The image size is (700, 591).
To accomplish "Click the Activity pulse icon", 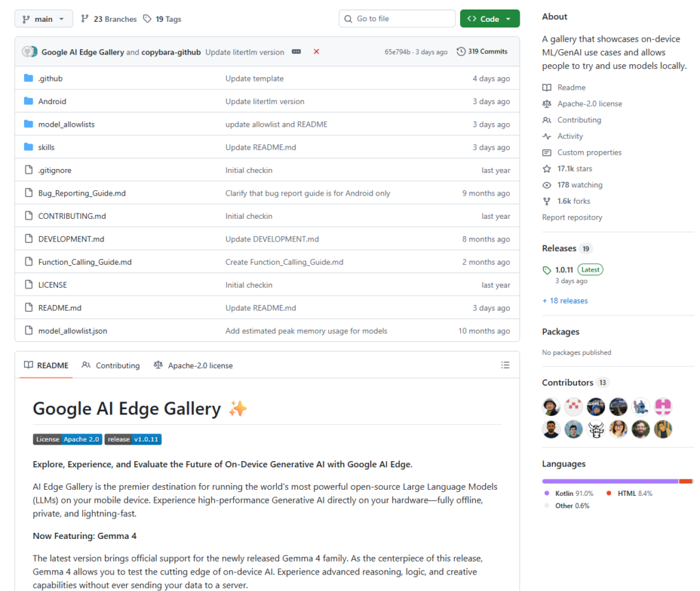I will tap(547, 136).
